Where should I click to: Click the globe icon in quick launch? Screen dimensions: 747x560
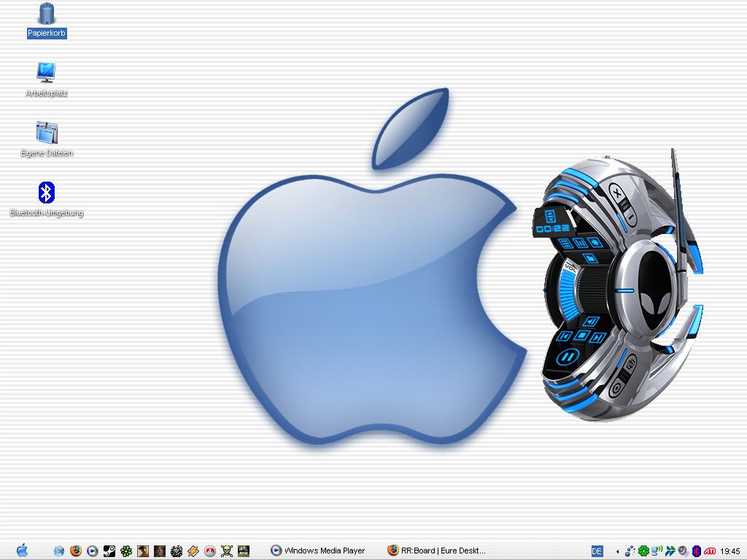pyautogui.click(x=58, y=551)
